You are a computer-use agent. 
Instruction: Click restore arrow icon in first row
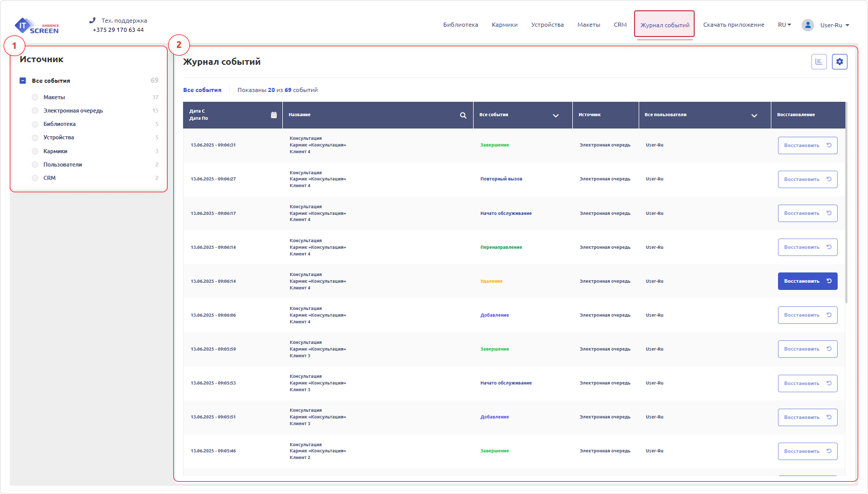click(829, 145)
